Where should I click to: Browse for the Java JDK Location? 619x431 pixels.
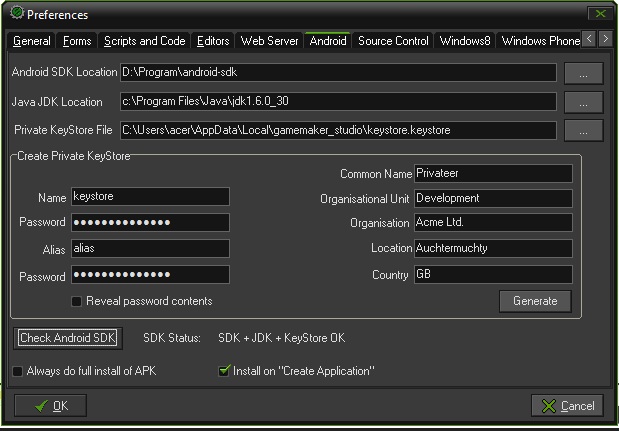coord(583,102)
